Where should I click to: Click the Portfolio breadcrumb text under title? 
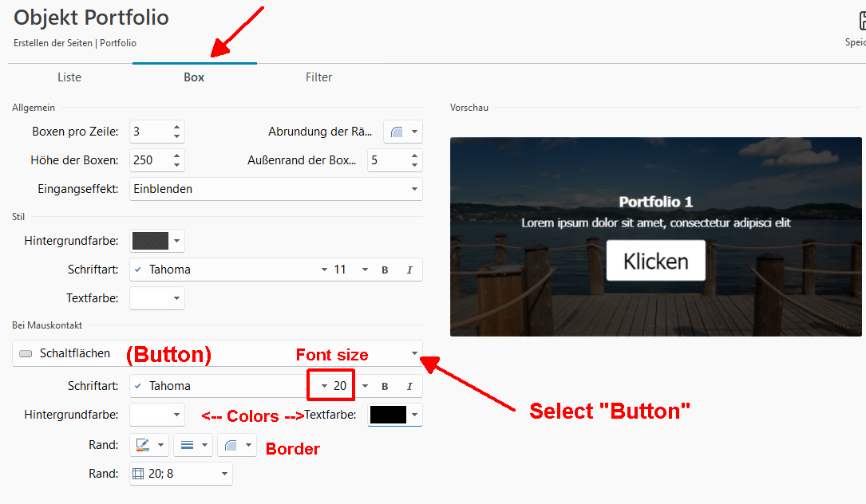pyautogui.click(x=117, y=43)
